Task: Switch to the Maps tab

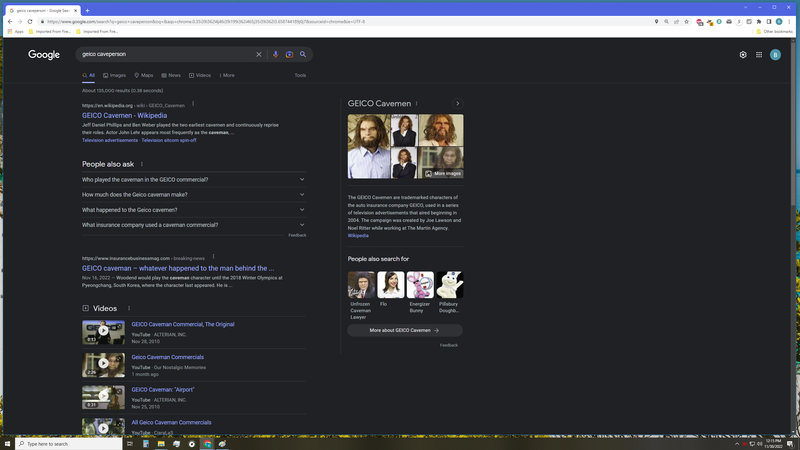Action: (x=144, y=75)
